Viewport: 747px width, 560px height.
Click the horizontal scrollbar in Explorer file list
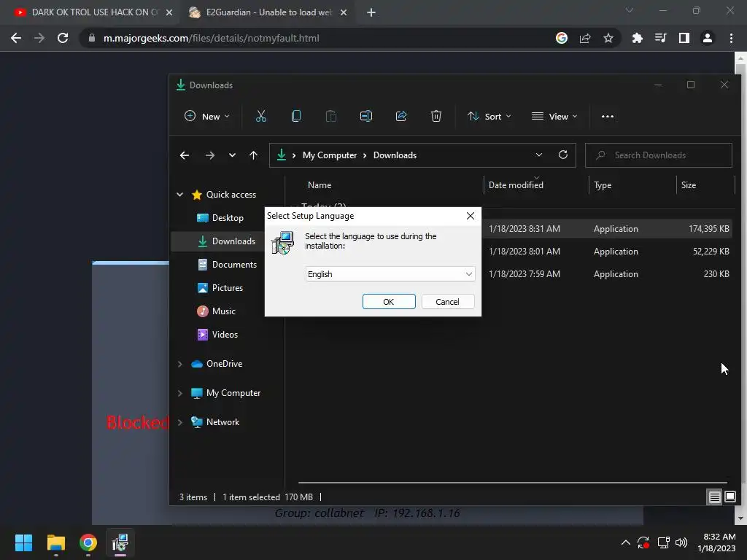[x=513, y=483]
